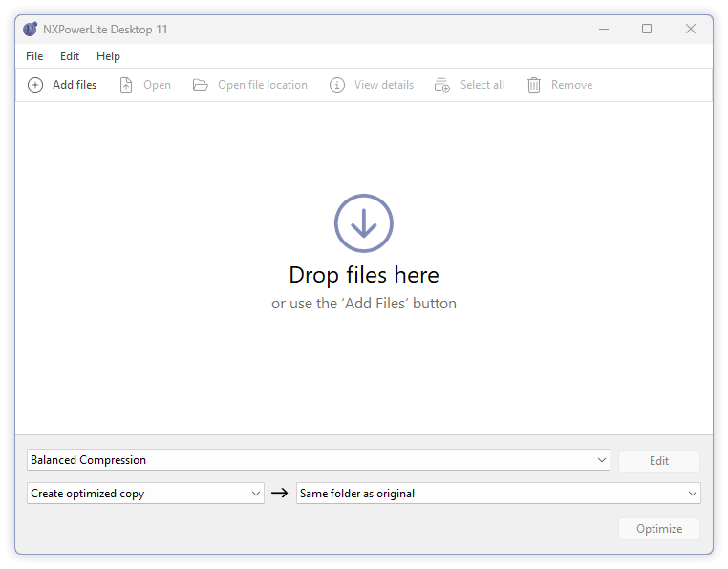Open the Edit menu
Image resolution: width=728 pixels, height=569 pixels.
point(70,56)
